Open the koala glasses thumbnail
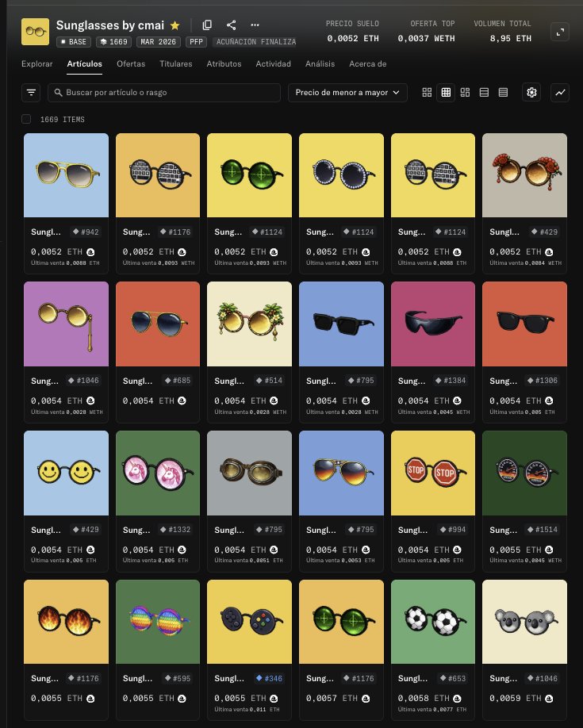Viewport: 583px width, 728px height. point(525,622)
